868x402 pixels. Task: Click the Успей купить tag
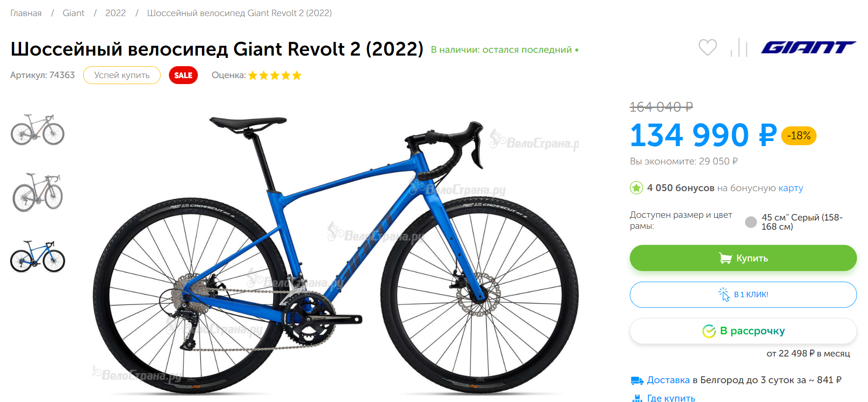coord(122,75)
